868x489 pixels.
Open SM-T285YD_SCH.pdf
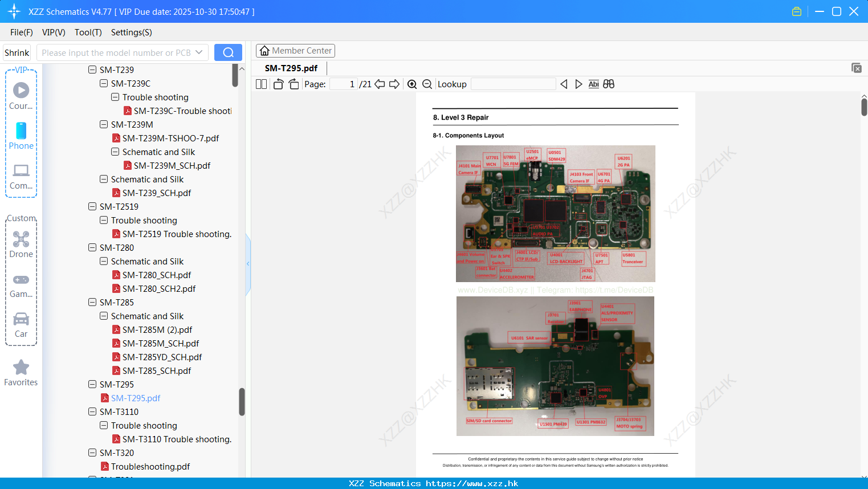coord(162,357)
